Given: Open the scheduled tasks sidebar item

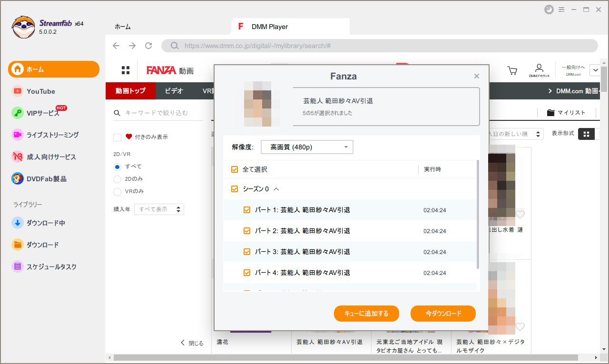Looking at the screenshot, I should [51, 267].
